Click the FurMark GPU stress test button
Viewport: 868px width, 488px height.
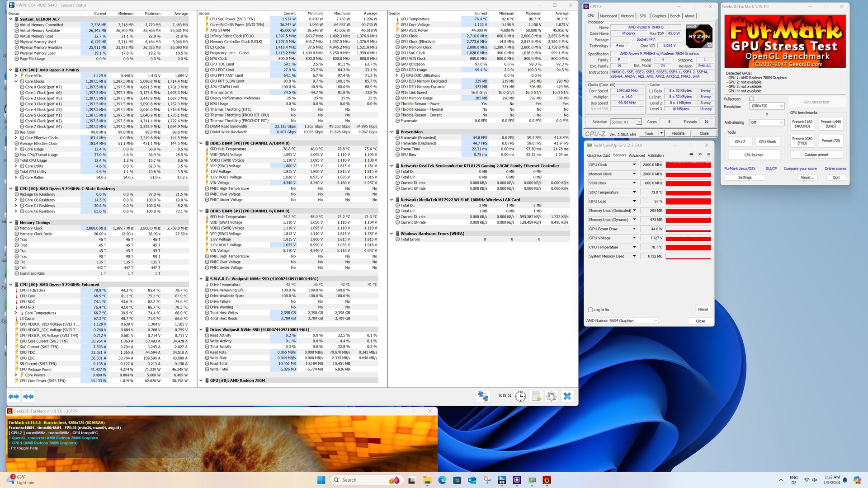[x=816, y=102]
